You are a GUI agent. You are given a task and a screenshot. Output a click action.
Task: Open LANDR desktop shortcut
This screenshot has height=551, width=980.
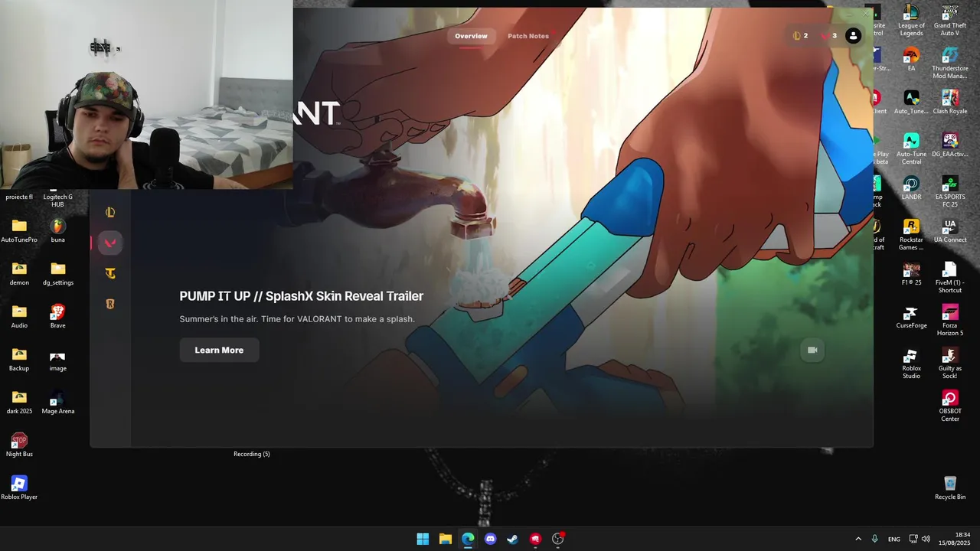tap(911, 187)
